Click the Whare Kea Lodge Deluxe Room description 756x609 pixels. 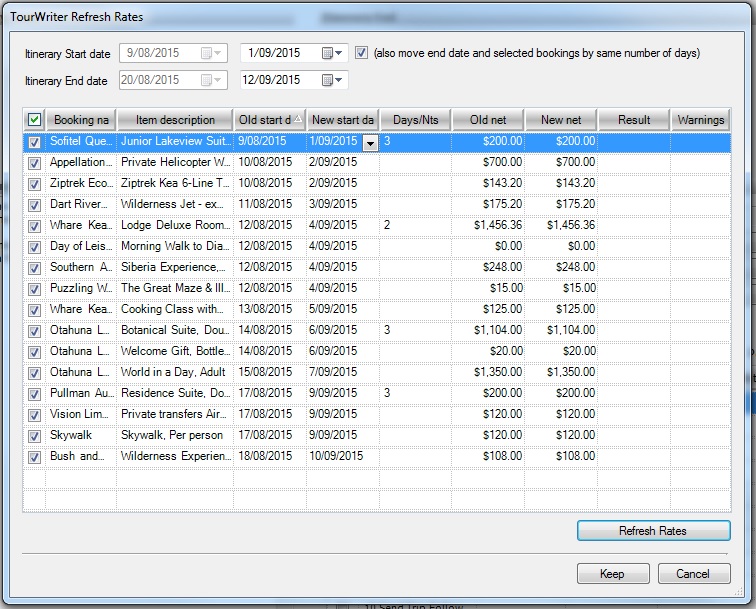[175, 226]
